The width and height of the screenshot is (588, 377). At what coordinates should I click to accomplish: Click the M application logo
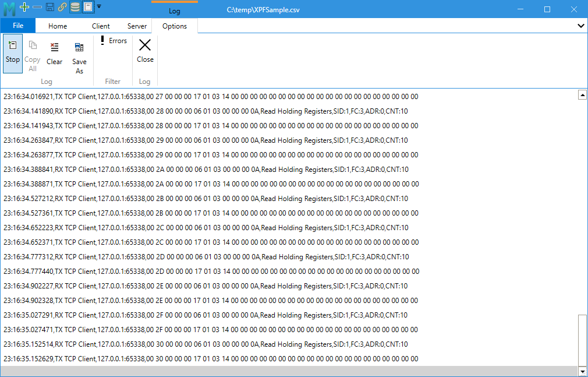[9, 8]
